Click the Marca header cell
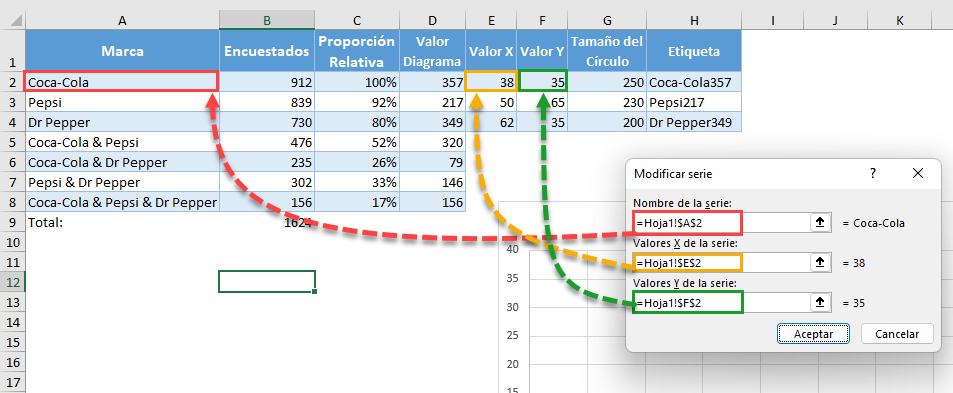Screen dimensions: 953x393 coord(122,50)
